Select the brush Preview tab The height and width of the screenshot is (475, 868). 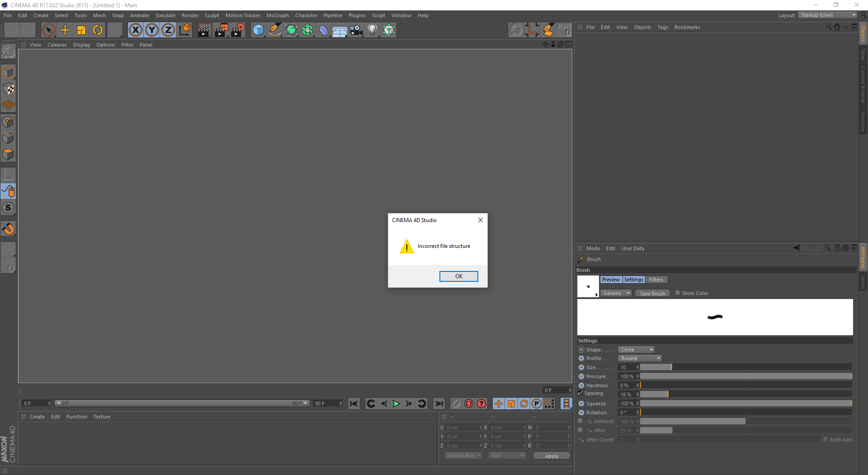click(x=611, y=280)
